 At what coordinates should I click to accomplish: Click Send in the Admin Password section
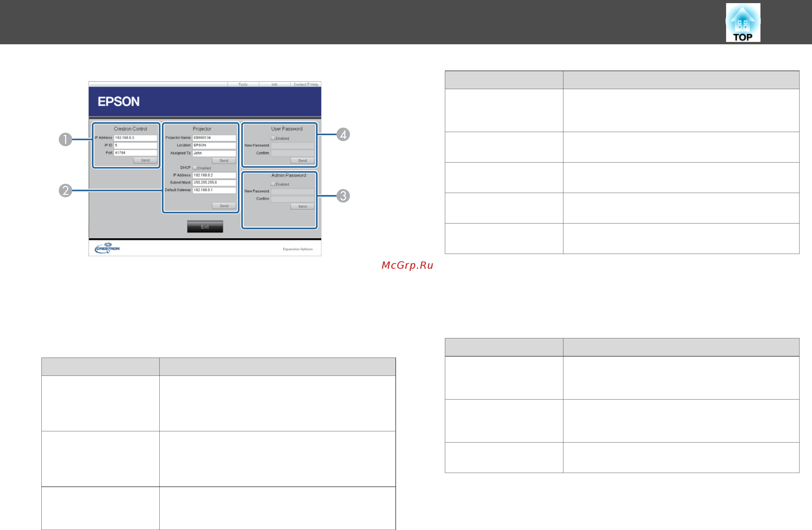point(302,207)
